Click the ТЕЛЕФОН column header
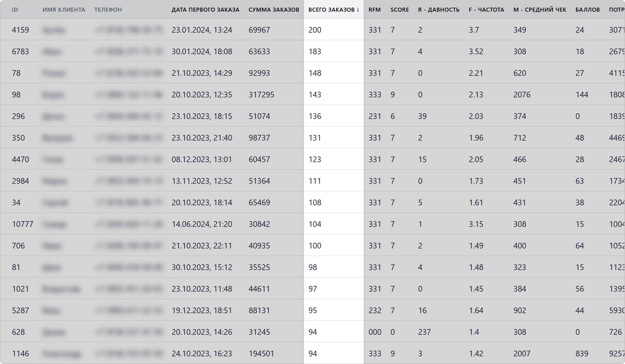625x364 pixels. [108, 10]
